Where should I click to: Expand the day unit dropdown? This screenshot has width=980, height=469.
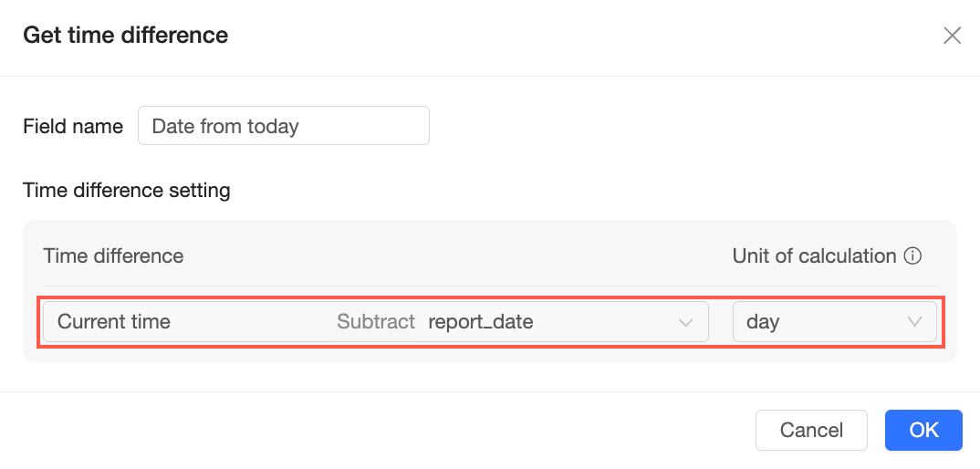(x=834, y=322)
